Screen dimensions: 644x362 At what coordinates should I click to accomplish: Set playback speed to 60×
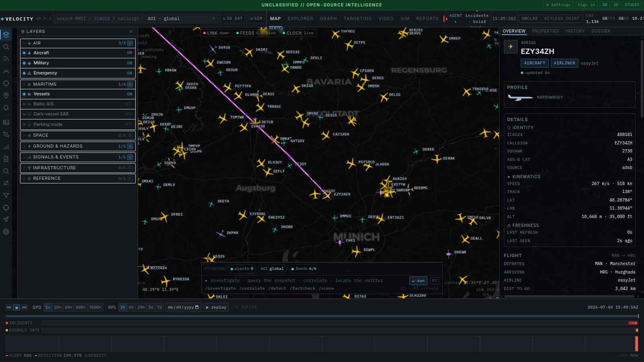pos(68,307)
